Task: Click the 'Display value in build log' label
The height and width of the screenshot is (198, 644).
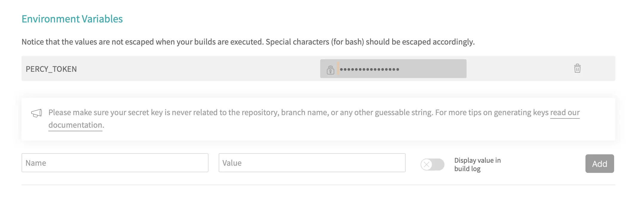Action: click(477, 165)
